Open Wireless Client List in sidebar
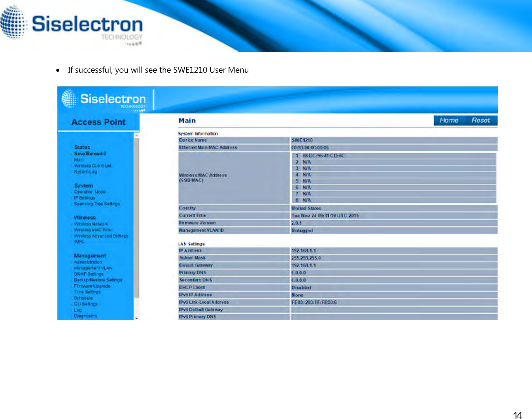The image size is (532, 419). tap(93, 166)
